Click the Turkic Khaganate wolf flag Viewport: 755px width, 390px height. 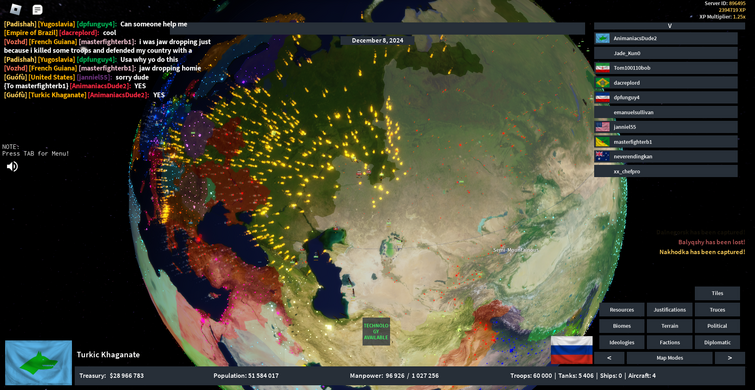click(39, 363)
